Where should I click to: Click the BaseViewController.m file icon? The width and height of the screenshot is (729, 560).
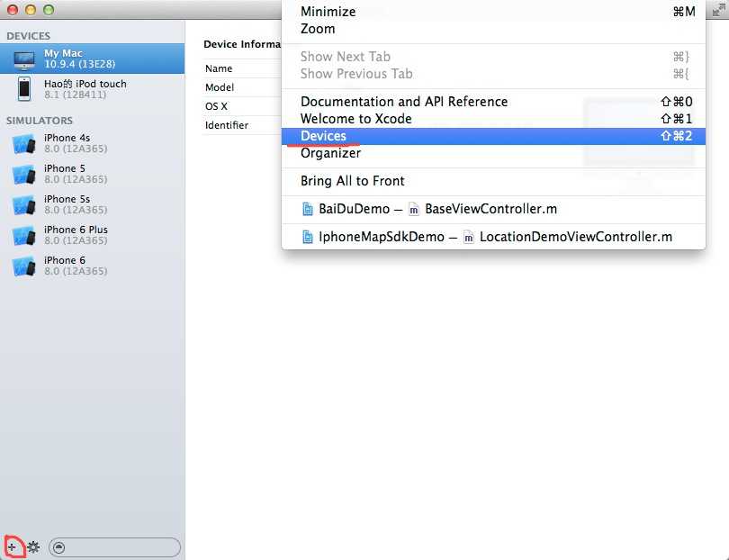point(413,209)
